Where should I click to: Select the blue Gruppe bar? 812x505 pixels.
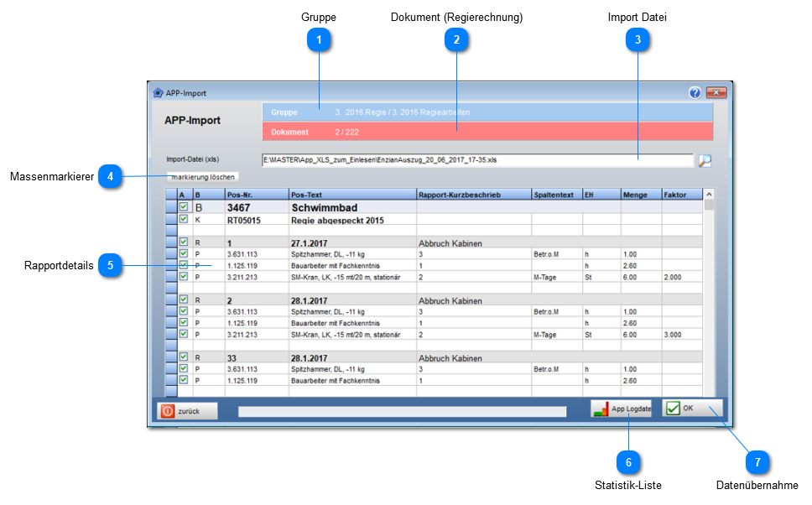point(487,112)
